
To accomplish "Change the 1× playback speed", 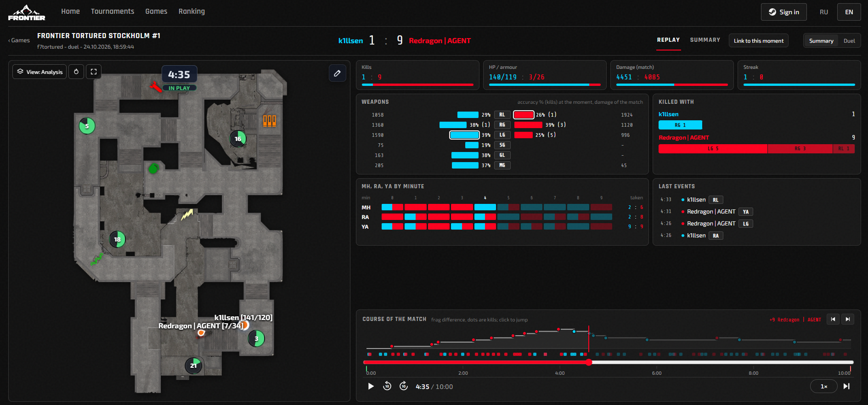I will [824, 386].
